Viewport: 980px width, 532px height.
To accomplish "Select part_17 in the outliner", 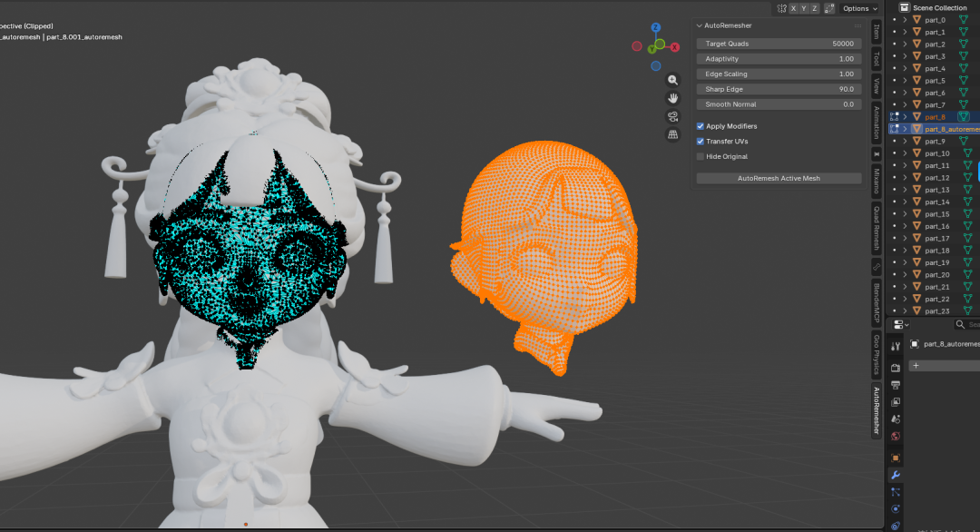I will coord(936,238).
